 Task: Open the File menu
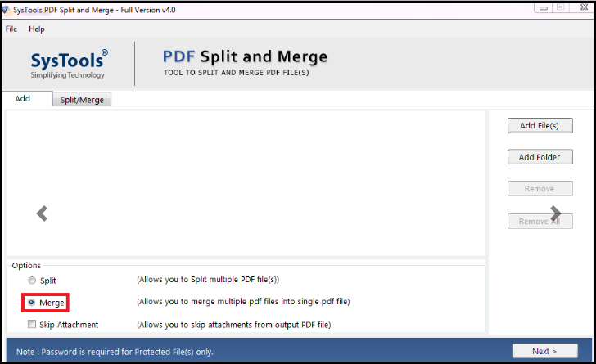coord(11,29)
